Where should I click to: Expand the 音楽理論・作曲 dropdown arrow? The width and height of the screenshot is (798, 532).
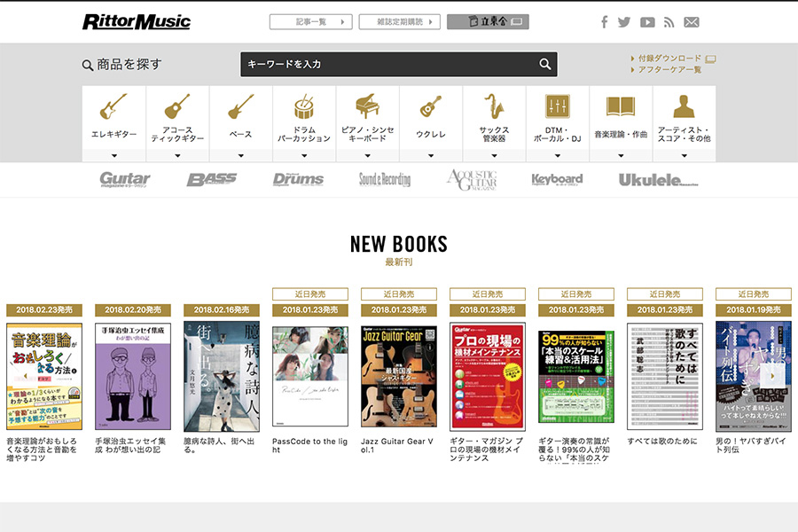[621, 156]
